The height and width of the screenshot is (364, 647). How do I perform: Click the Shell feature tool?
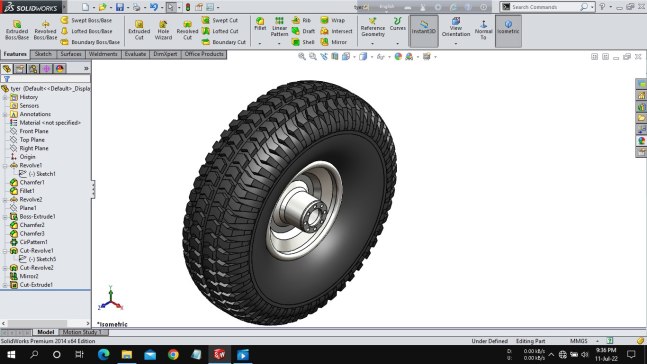tap(303, 42)
